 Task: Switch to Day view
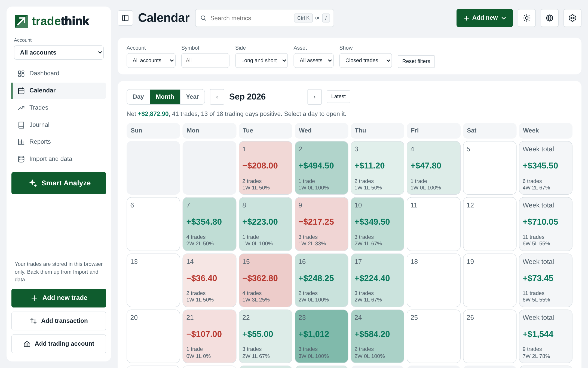(x=138, y=97)
